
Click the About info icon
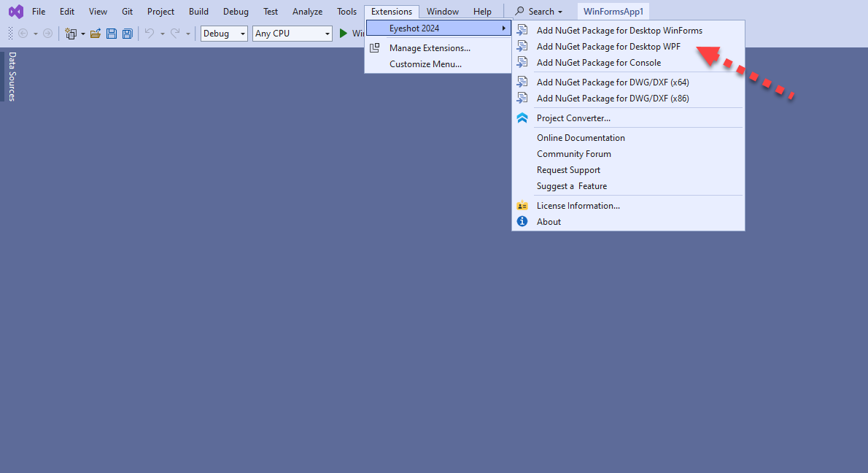click(x=522, y=222)
